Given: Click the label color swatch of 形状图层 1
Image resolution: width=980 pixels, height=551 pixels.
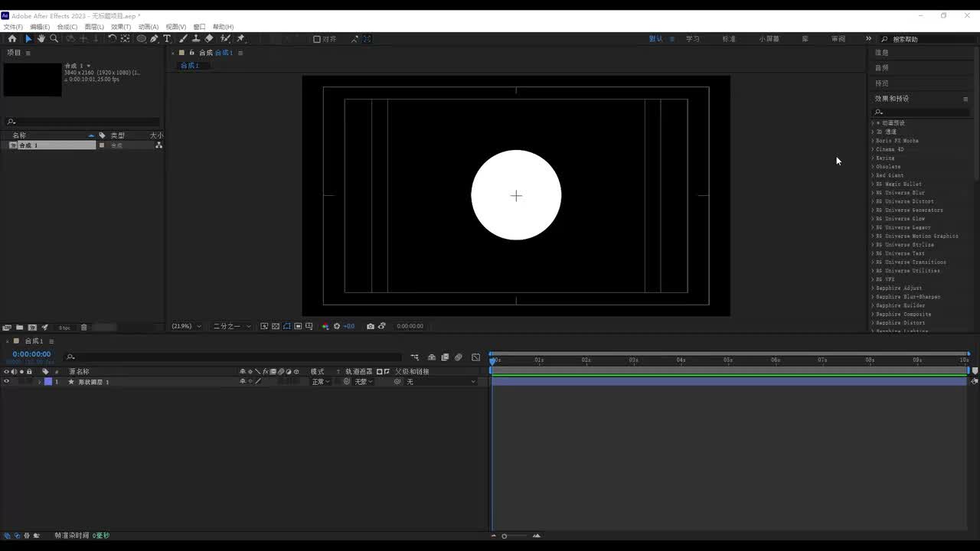Looking at the screenshot, I should [x=47, y=381].
